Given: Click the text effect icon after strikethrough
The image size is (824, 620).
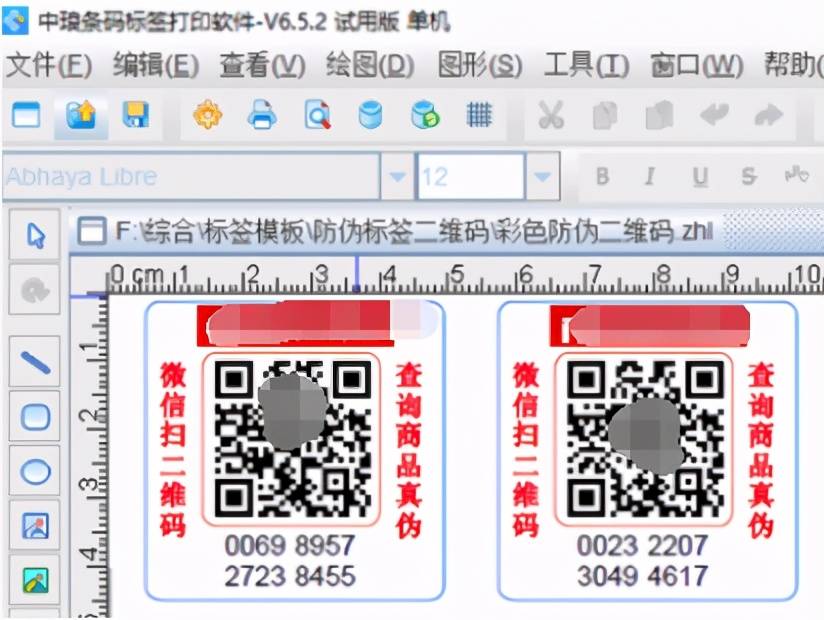Looking at the screenshot, I should tap(797, 174).
